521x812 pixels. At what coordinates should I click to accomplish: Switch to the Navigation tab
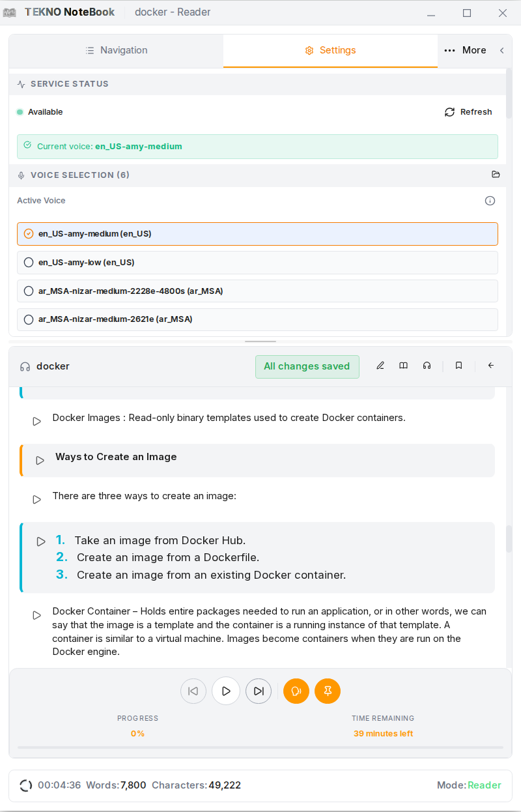coord(117,50)
